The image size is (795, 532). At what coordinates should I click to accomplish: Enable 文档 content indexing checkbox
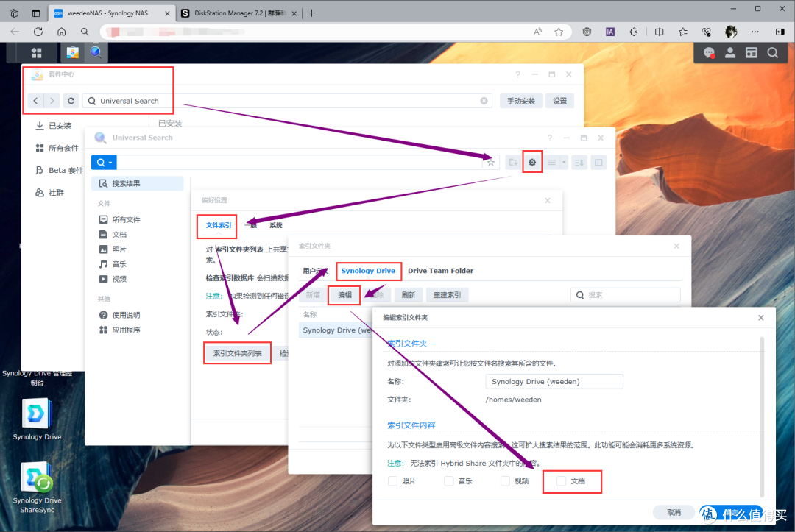point(561,480)
